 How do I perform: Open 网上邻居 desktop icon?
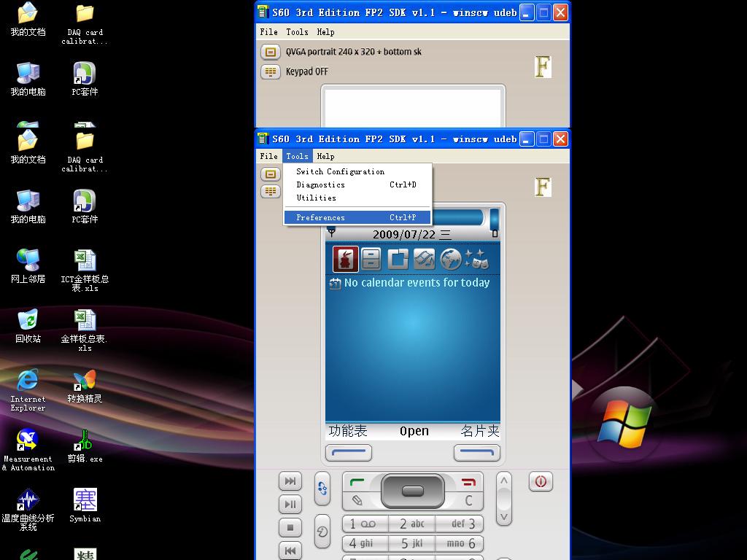(28, 265)
